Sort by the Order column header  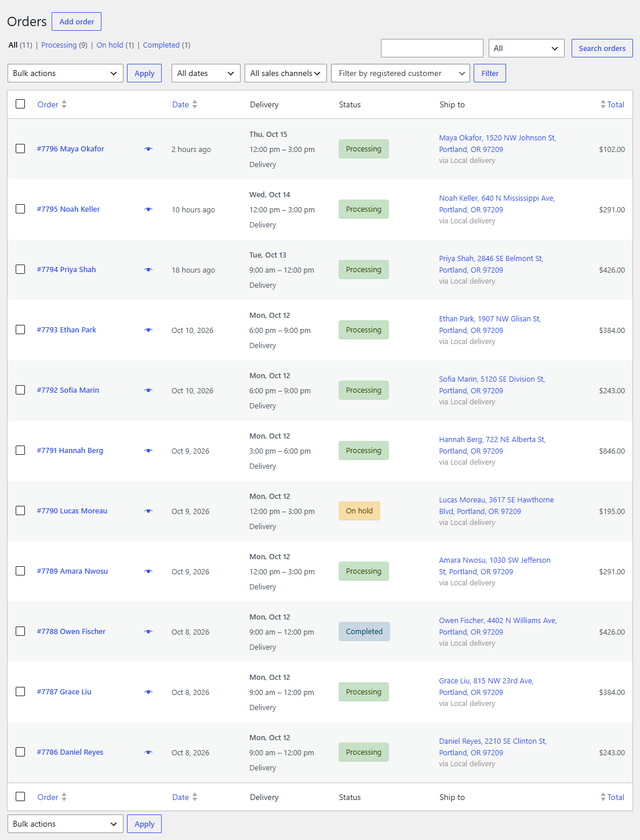pyautogui.click(x=48, y=104)
